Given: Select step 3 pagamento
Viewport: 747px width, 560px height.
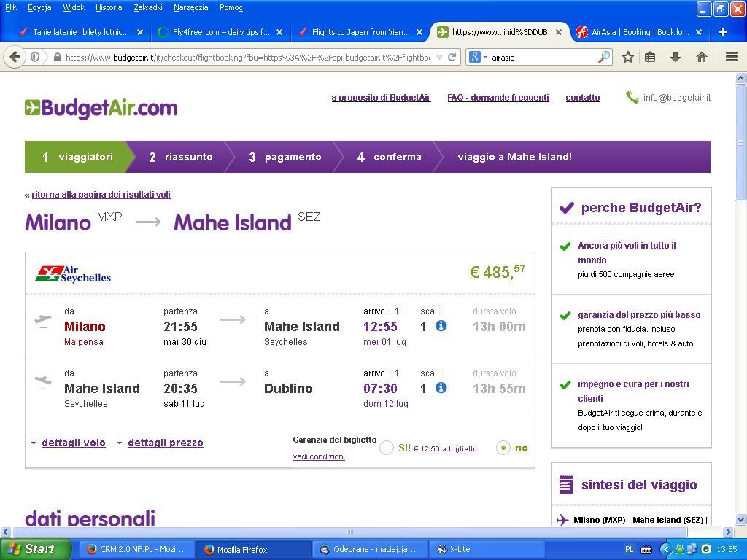Looking at the screenshot, I should coord(285,157).
